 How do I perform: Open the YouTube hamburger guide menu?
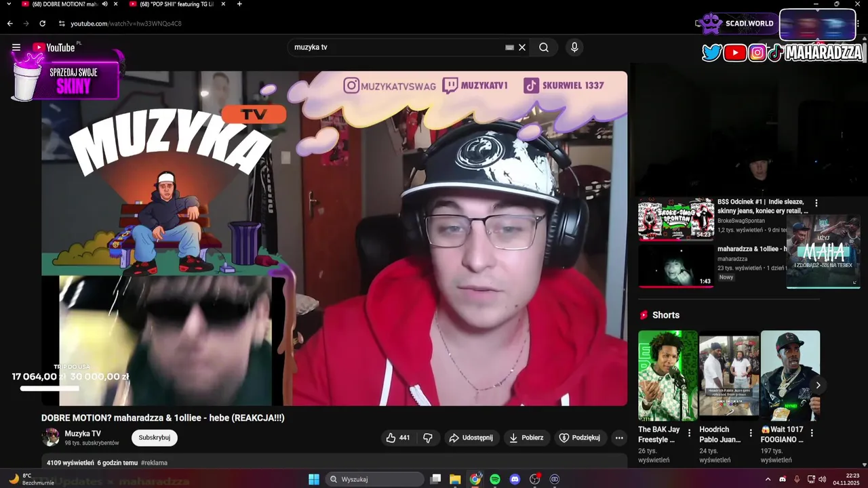click(16, 47)
